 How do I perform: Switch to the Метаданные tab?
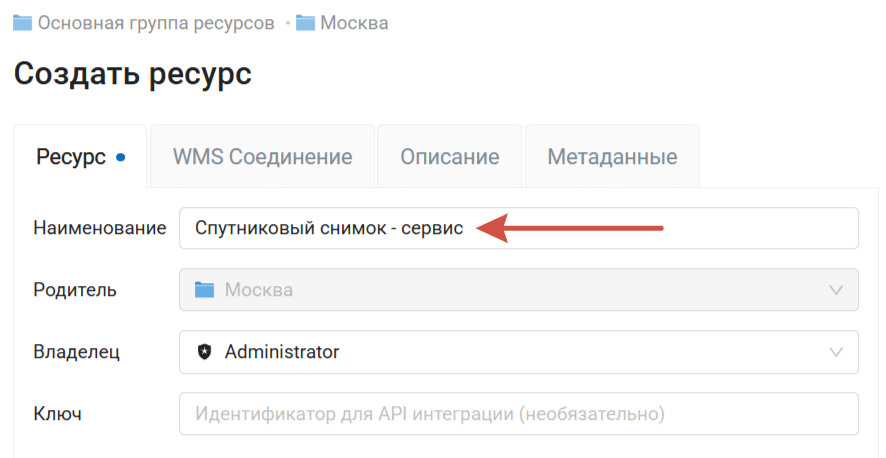(x=612, y=157)
